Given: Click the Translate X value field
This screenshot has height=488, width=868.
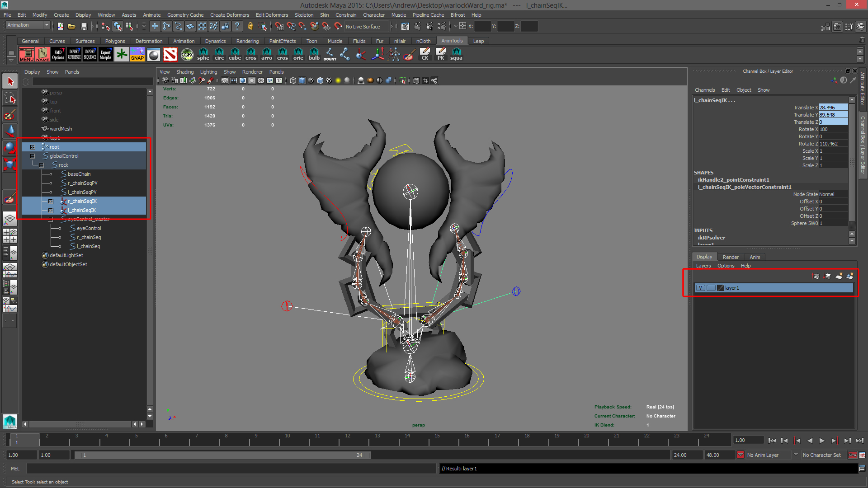Looking at the screenshot, I should click(x=833, y=108).
